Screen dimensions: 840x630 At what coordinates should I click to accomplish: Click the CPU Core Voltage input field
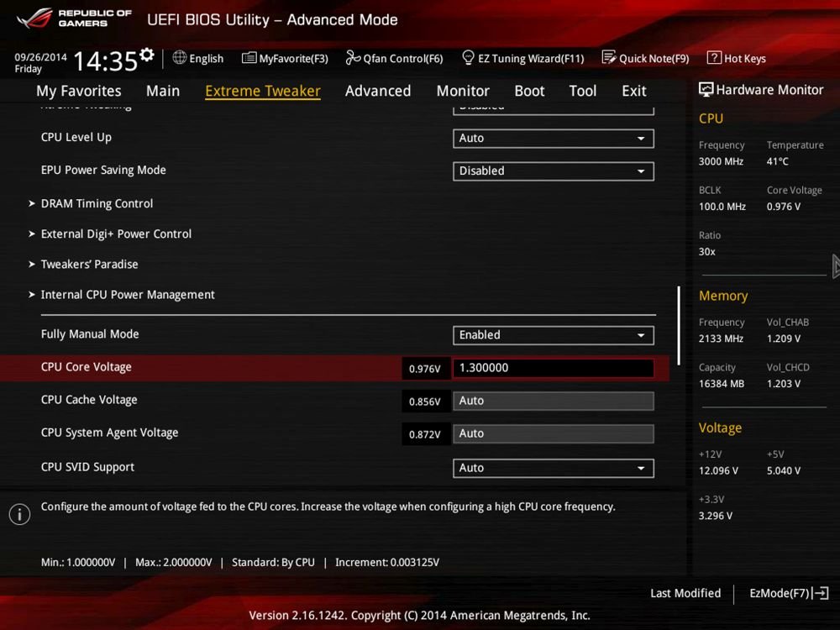point(554,368)
